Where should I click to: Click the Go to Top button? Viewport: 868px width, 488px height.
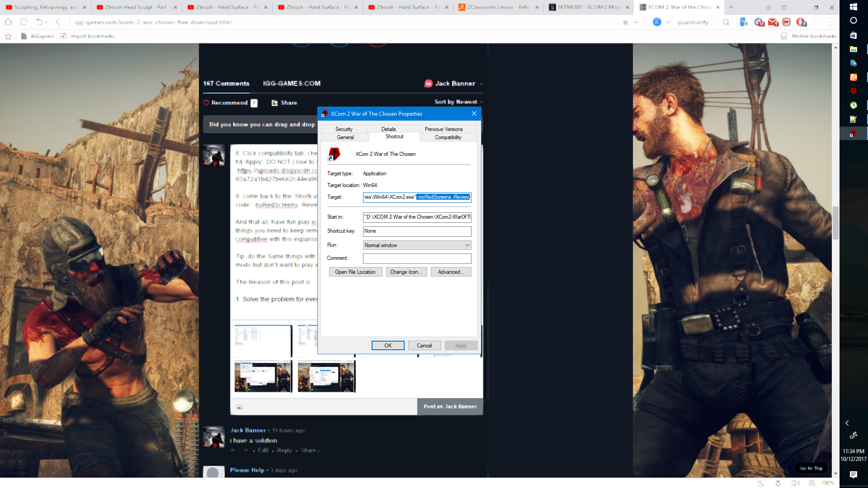[x=811, y=469]
